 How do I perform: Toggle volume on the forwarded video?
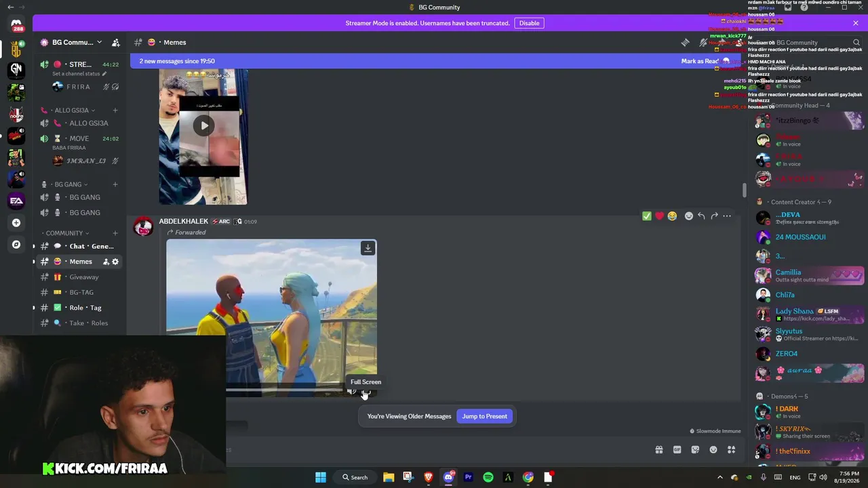coord(351,391)
